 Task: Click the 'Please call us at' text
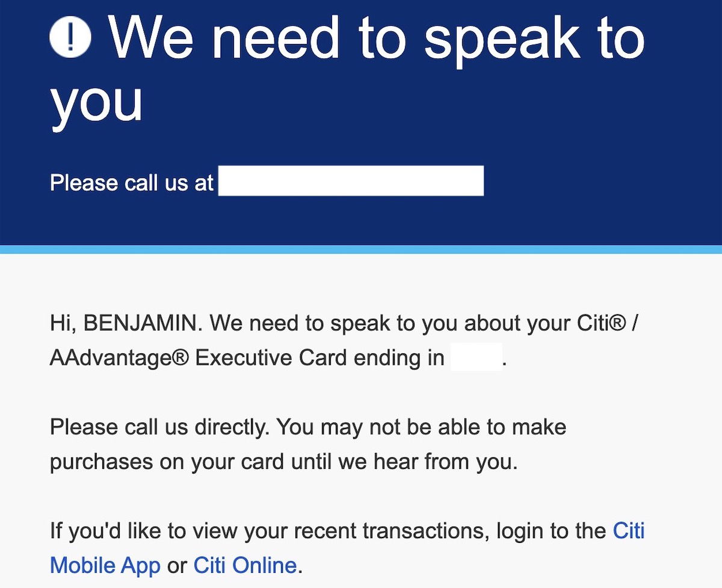[132, 182]
